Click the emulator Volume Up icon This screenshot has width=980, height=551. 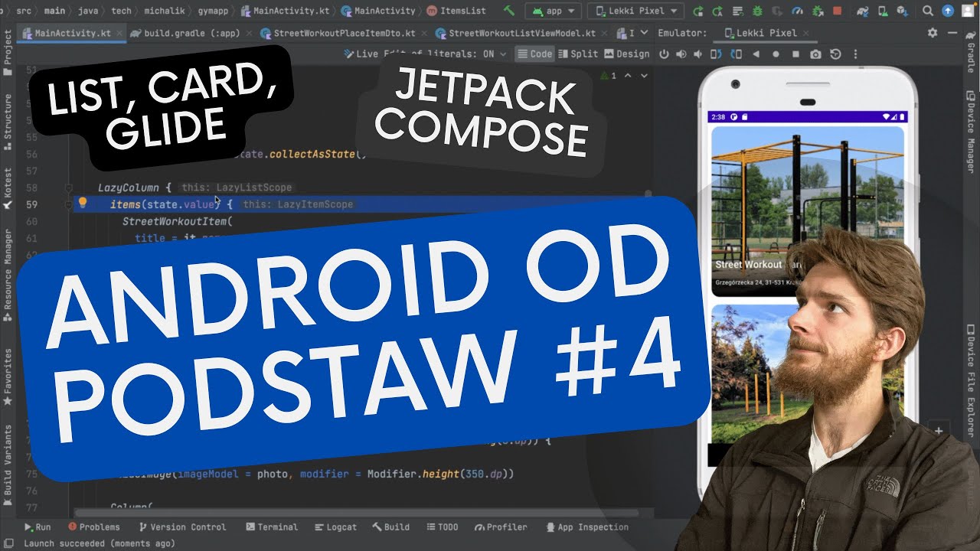pyautogui.click(x=681, y=54)
